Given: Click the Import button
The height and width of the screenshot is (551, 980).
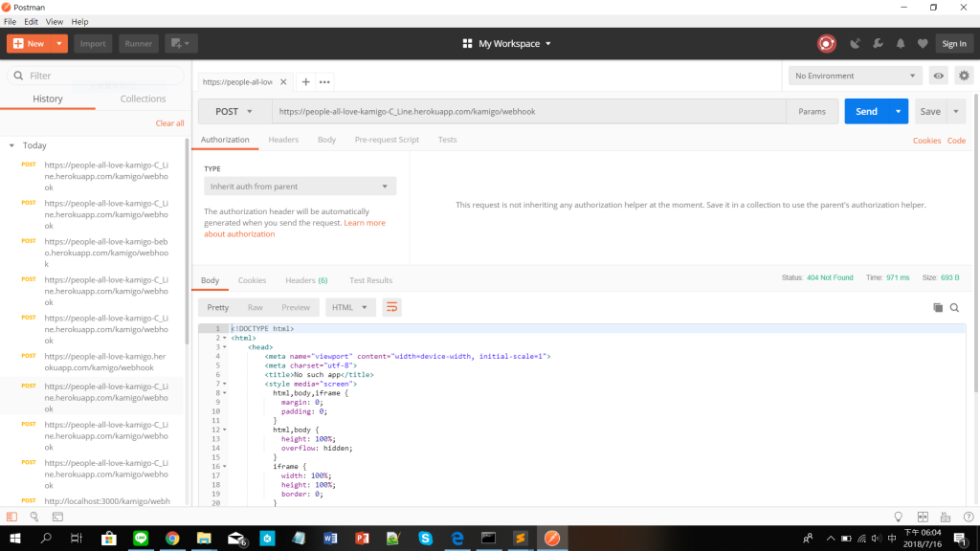Looking at the screenshot, I should [93, 44].
